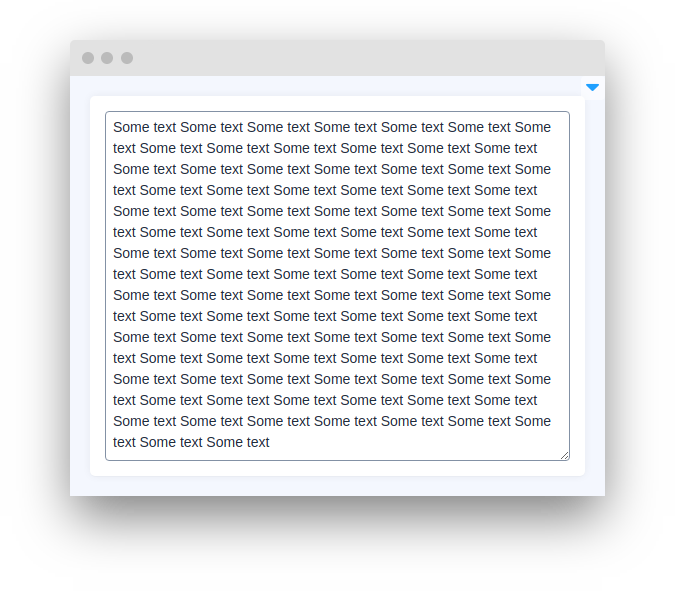Focus the large 'Some text' textarea

tap(338, 286)
